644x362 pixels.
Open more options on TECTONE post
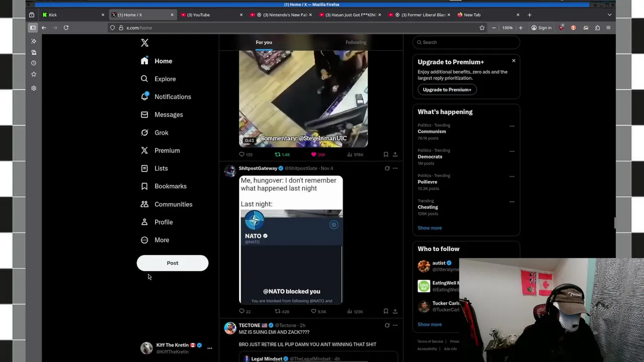pos(395,325)
